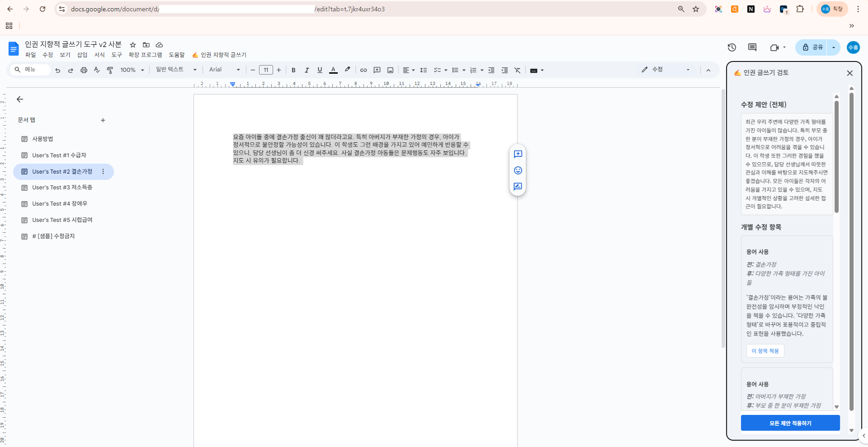The height and width of the screenshot is (447, 868).
Task: Open the insert link tool
Action: tap(364, 70)
